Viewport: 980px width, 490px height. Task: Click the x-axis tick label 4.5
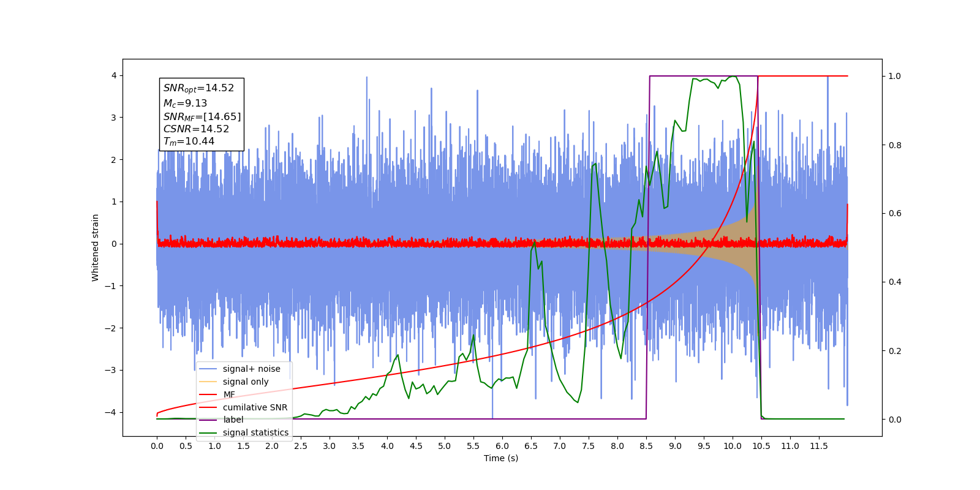coord(416,446)
